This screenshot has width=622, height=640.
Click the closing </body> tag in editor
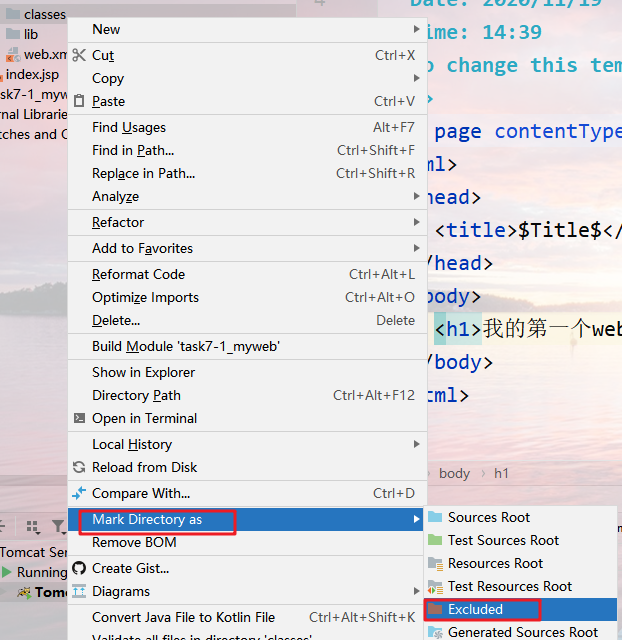click(x=460, y=362)
